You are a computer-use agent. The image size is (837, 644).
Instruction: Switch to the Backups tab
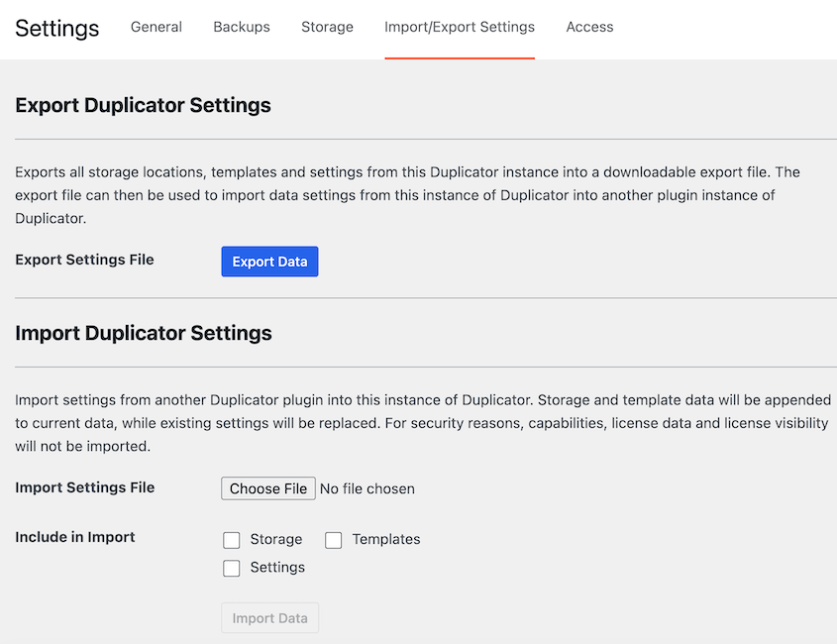[x=242, y=27]
